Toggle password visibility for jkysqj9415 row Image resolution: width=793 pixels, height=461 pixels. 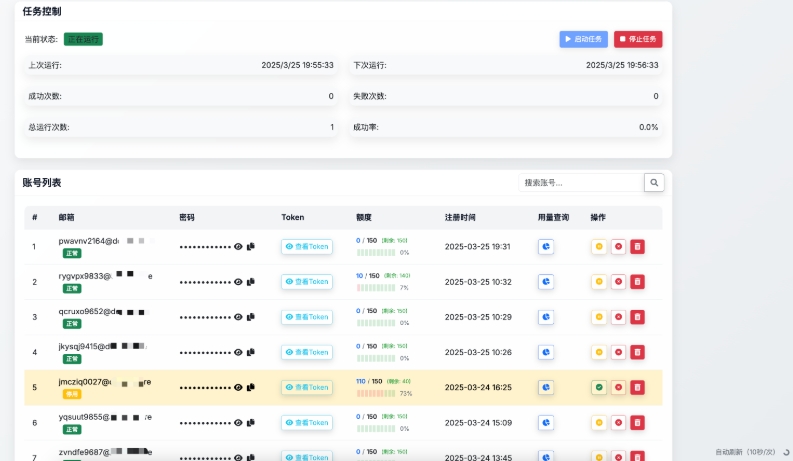238,352
